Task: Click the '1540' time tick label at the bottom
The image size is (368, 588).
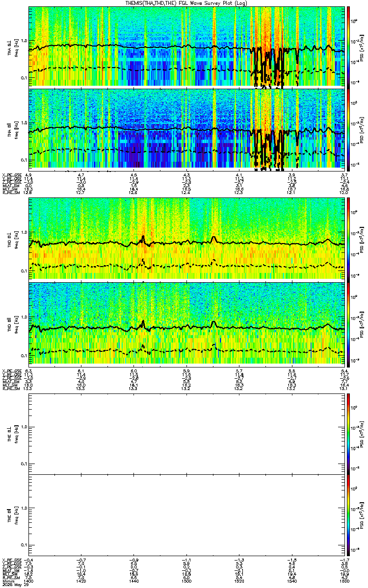Action: (x=291, y=581)
